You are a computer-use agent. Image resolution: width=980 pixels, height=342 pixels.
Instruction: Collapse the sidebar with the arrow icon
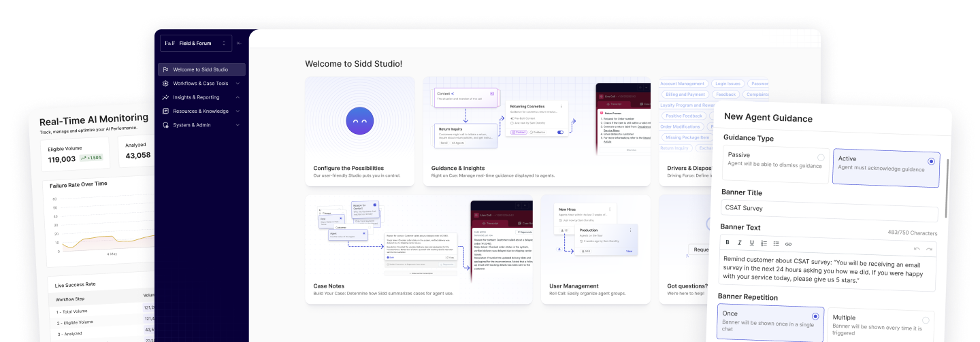point(239,43)
